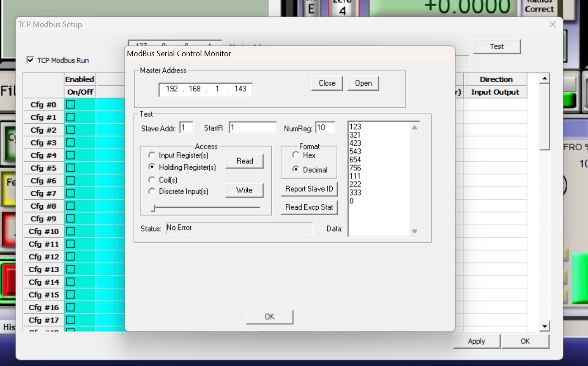Confirm the ModBus Serial Control Monitor with OK

[x=270, y=317]
